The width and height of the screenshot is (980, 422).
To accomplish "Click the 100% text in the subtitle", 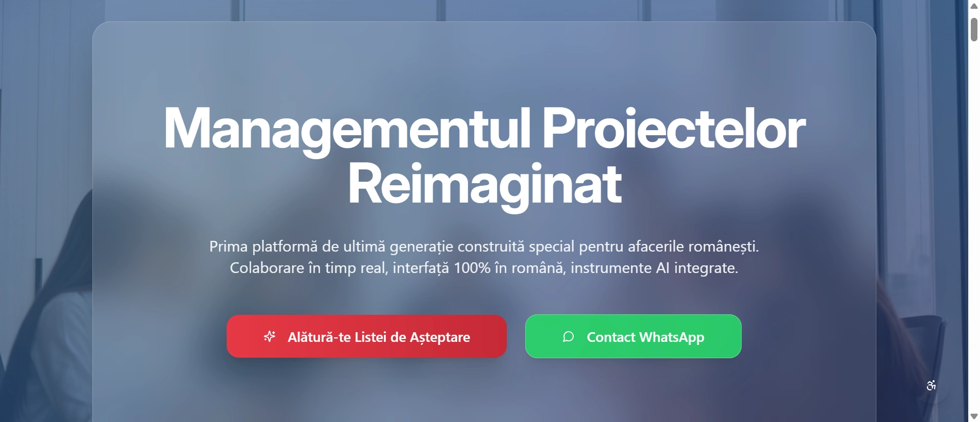I will pos(472,268).
